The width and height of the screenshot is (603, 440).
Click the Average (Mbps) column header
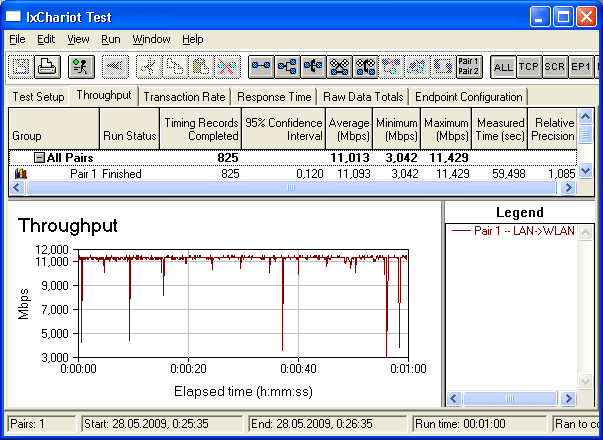tap(349, 129)
